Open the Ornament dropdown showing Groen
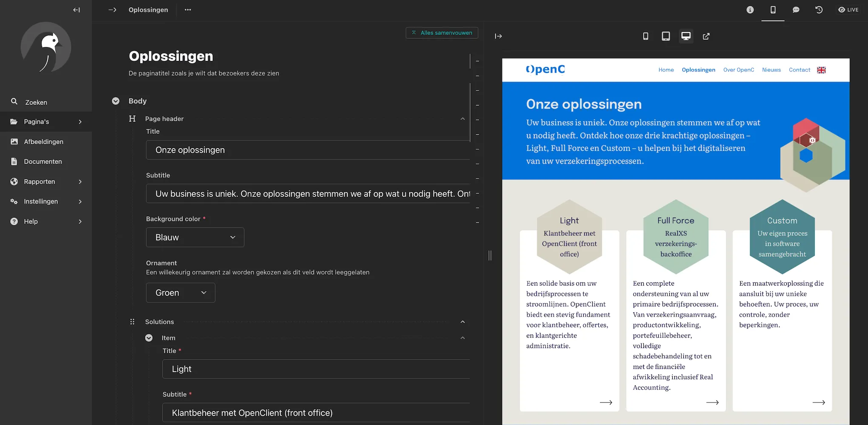Image resolution: width=868 pixels, height=425 pixels. coord(180,293)
